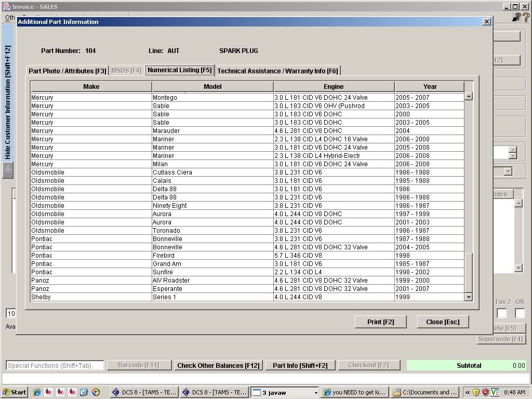
Task: Click the Print [F2] button
Action: (380, 322)
